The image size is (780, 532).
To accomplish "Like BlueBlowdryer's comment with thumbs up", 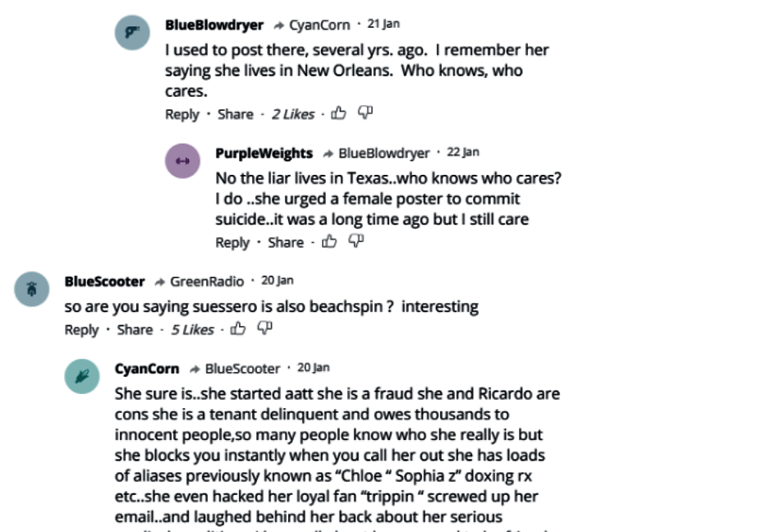I will click(x=338, y=113).
